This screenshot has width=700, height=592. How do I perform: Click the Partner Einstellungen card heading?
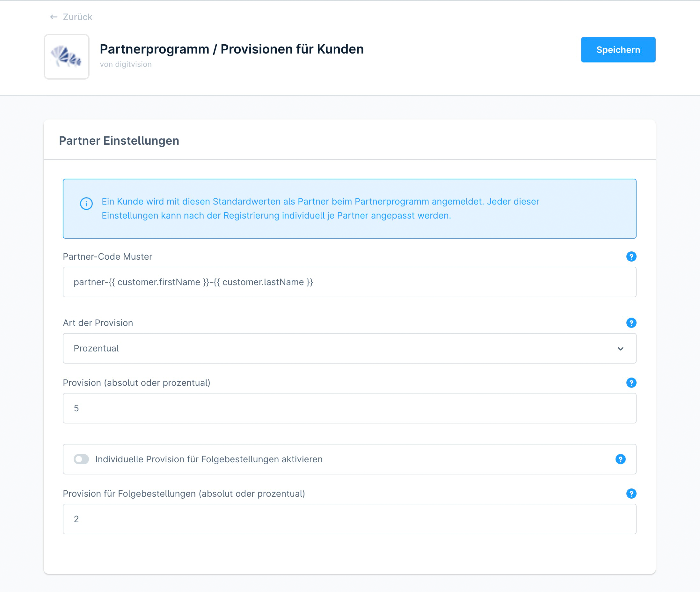click(x=119, y=141)
